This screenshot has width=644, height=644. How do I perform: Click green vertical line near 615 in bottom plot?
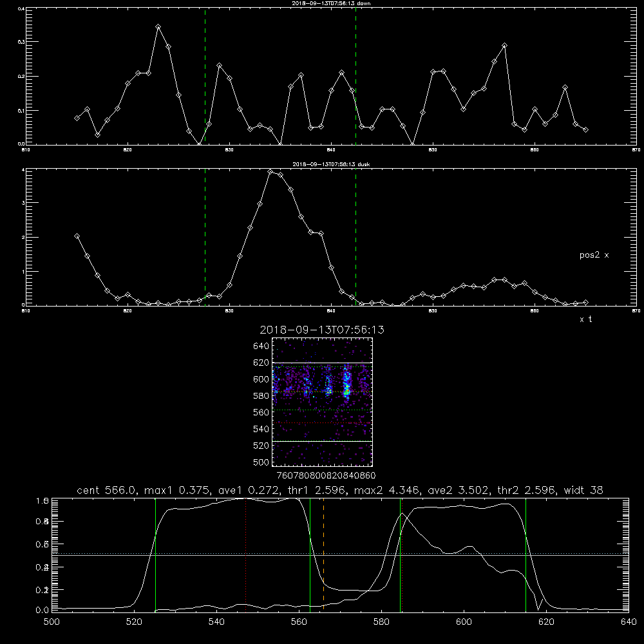click(526, 554)
